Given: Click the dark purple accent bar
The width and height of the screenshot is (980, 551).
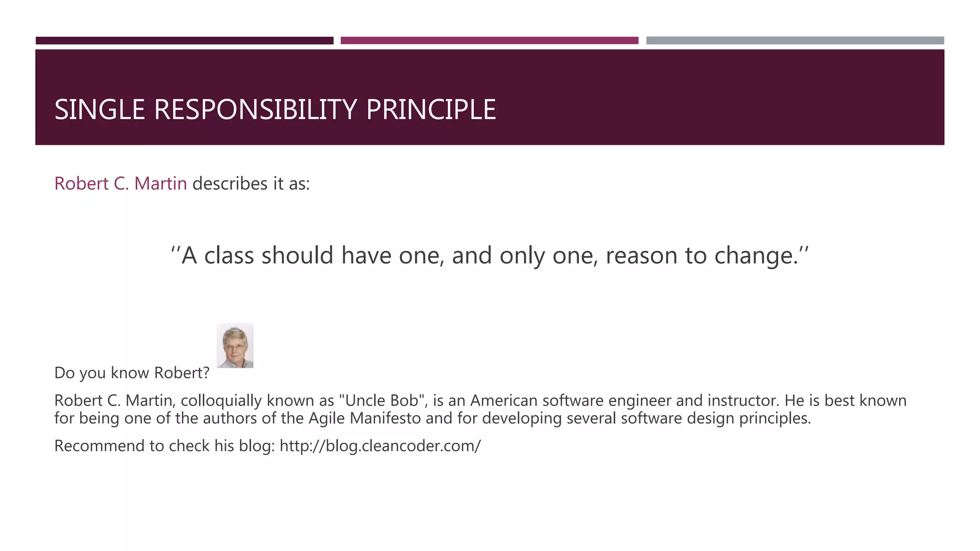Looking at the screenshot, I should (185, 41).
